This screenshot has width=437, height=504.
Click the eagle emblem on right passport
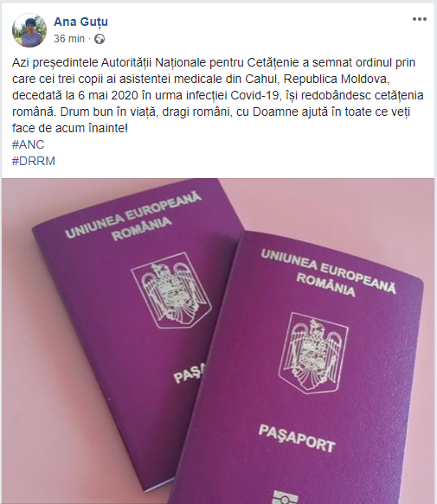(313, 354)
